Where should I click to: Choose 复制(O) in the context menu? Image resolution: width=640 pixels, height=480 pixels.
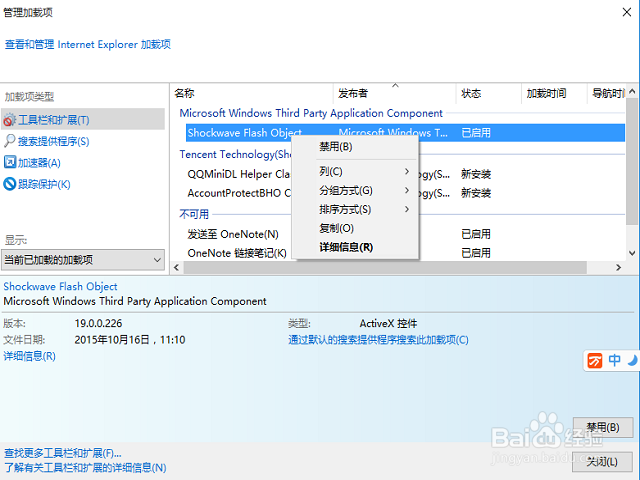click(x=355, y=228)
